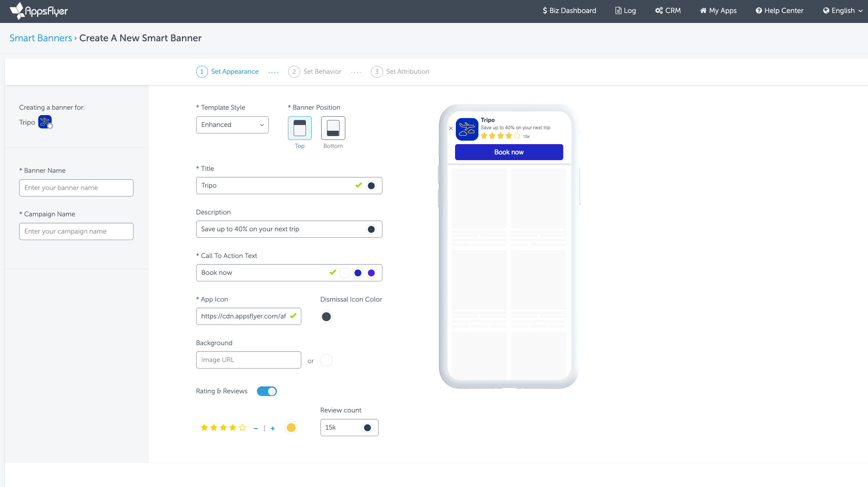Select the Set Appearance step
This screenshot has height=487, width=868.
(x=228, y=71)
